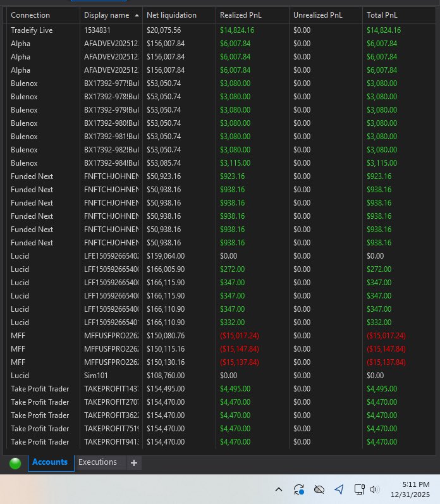The height and width of the screenshot is (504, 440).
Task: Click ($15,017.24) in the Realized PnL column
Action: [240, 336]
